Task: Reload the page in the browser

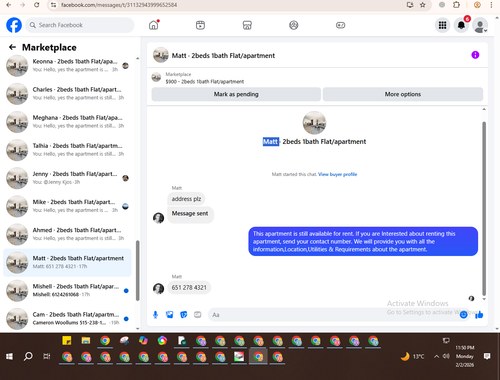Action: point(37,5)
